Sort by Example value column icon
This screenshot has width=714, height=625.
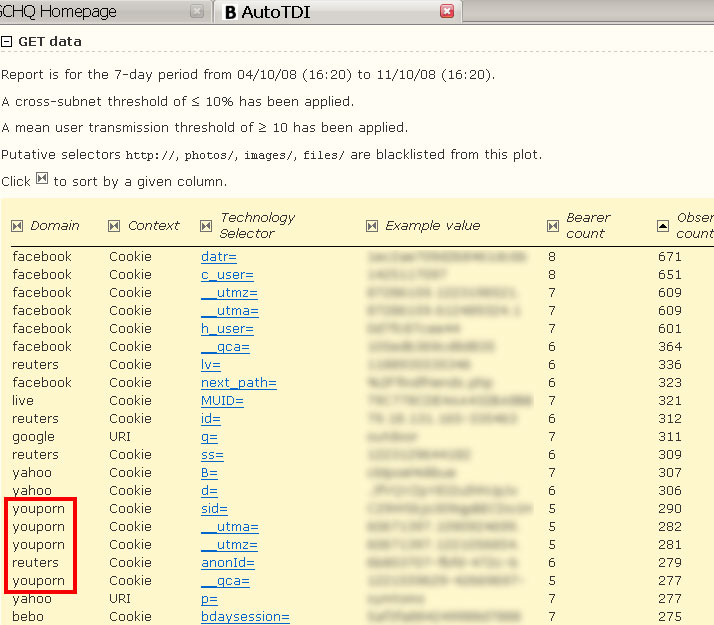(372, 226)
